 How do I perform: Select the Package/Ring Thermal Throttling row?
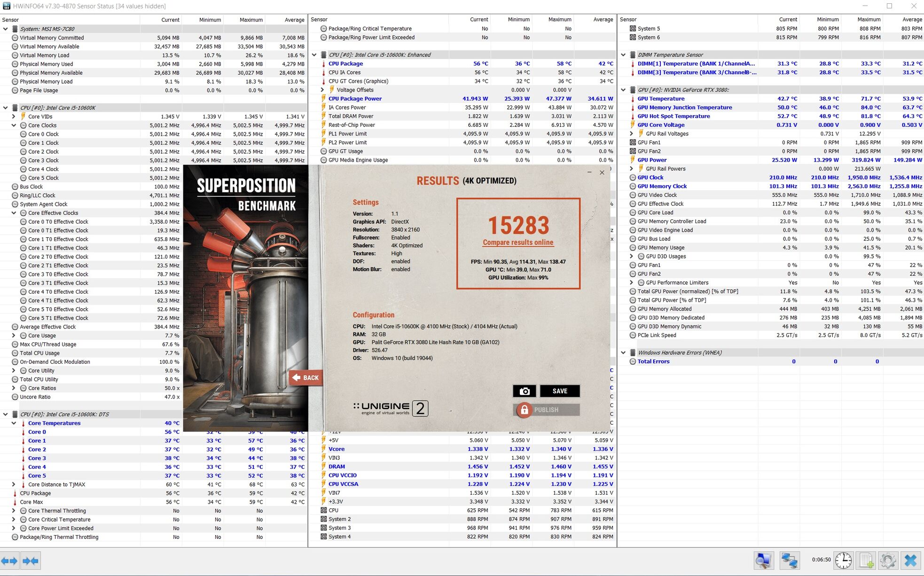(x=153, y=537)
